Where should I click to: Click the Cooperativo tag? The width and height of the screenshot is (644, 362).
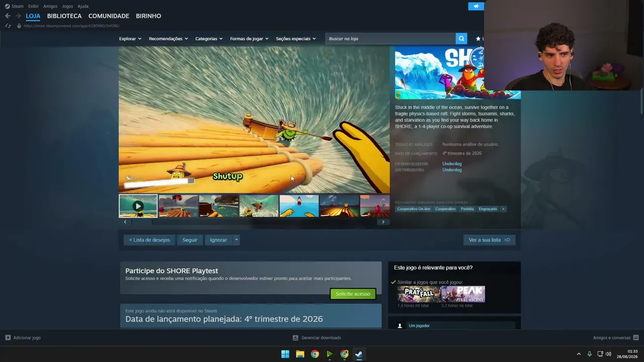pos(445,209)
